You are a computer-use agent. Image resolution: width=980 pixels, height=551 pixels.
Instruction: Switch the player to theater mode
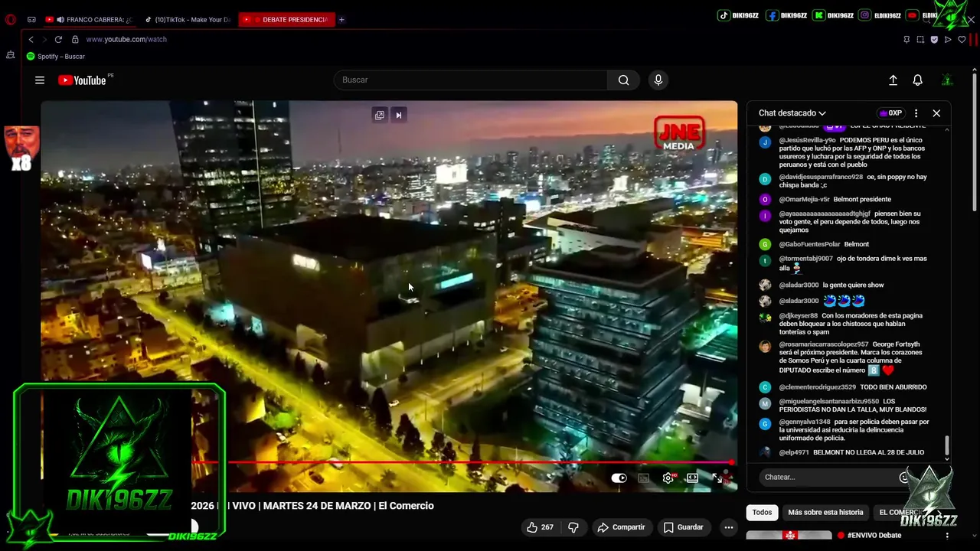692,478
